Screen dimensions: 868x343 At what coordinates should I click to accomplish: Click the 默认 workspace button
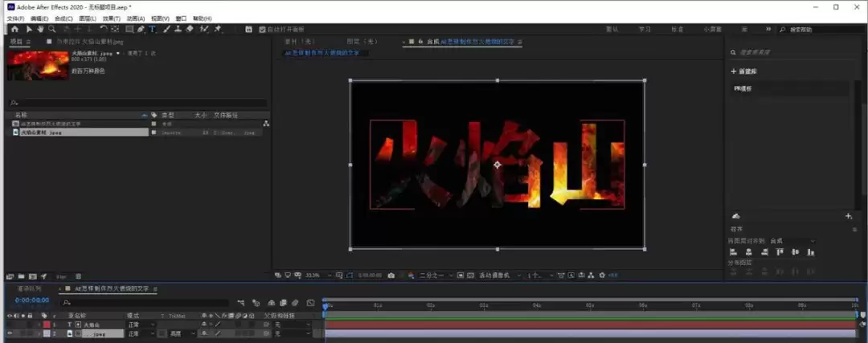coord(612,30)
